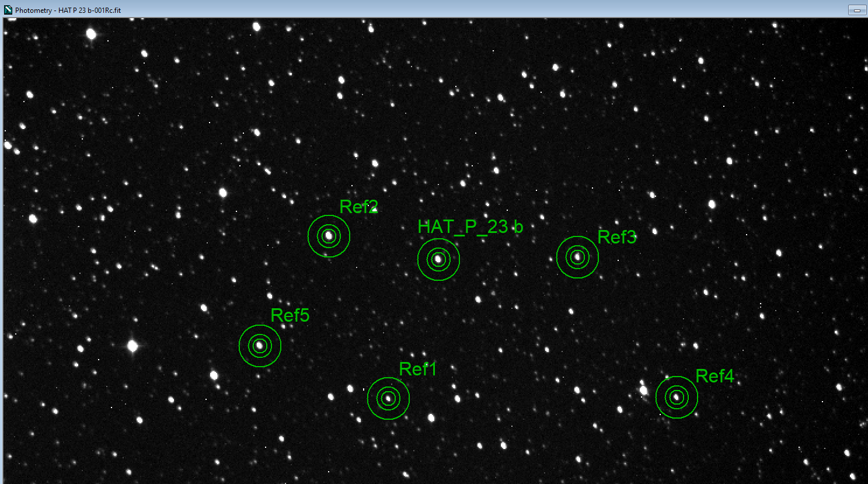Click the very bright unmarked star left of Ref5
The width and height of the screenshot is (868, 484).
pyautogui.click(x=133, y=346)
